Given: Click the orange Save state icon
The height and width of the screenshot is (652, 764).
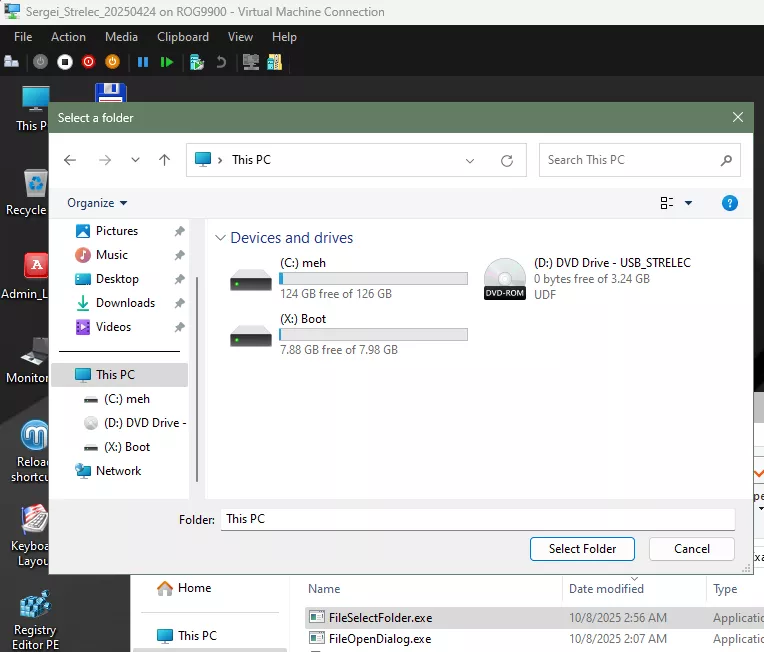Looking at the screenshot, I should 112,62.
